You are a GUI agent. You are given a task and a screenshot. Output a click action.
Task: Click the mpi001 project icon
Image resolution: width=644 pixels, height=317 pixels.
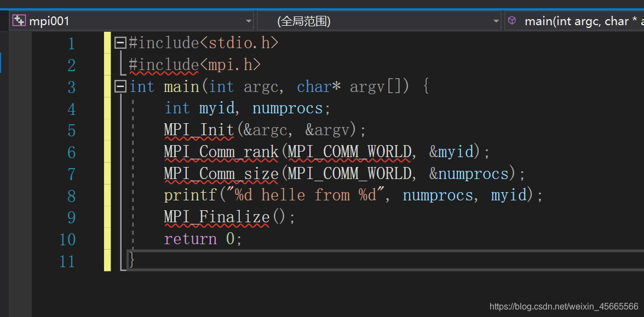(19, 21)
